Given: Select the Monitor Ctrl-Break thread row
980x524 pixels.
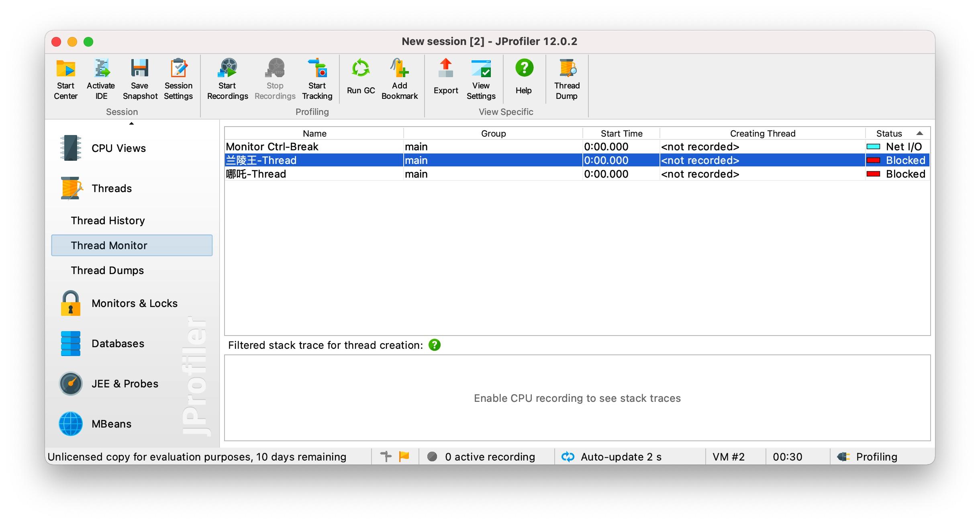Looking at the screenshot, I should [x=577, y=147].
